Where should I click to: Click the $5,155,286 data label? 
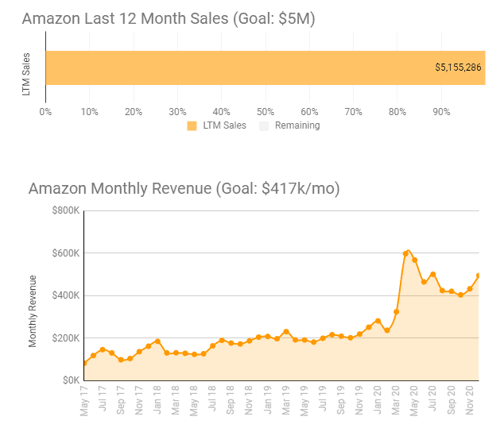pos(458,68)
